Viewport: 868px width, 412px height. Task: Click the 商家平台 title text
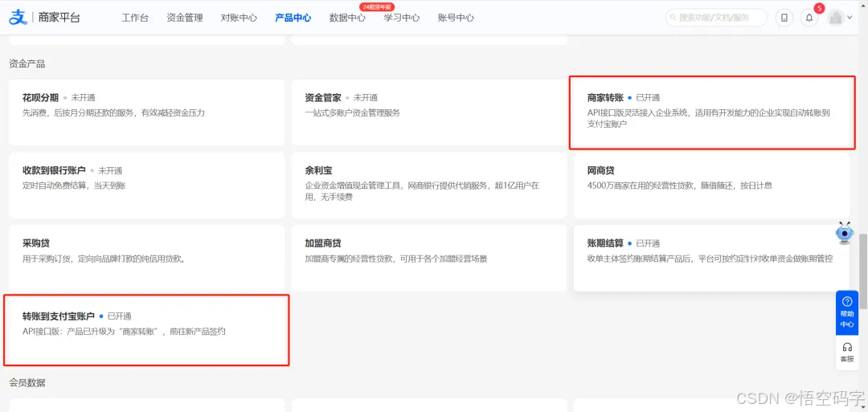[x=59, y=18]
